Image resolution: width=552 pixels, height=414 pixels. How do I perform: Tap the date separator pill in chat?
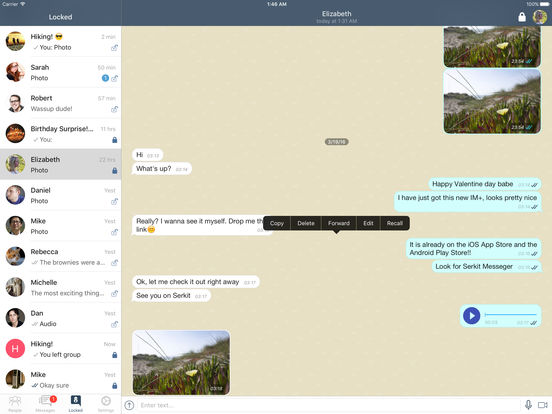337,142
